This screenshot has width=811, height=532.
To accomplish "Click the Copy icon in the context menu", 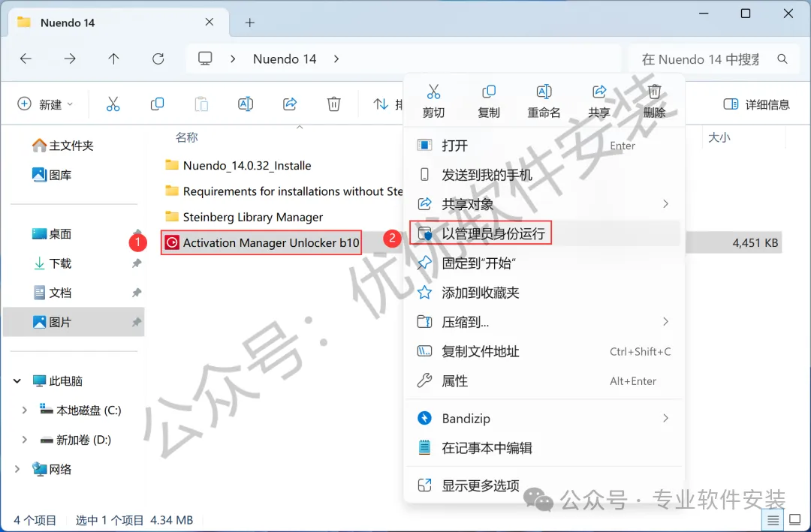I will pos(489,92).
